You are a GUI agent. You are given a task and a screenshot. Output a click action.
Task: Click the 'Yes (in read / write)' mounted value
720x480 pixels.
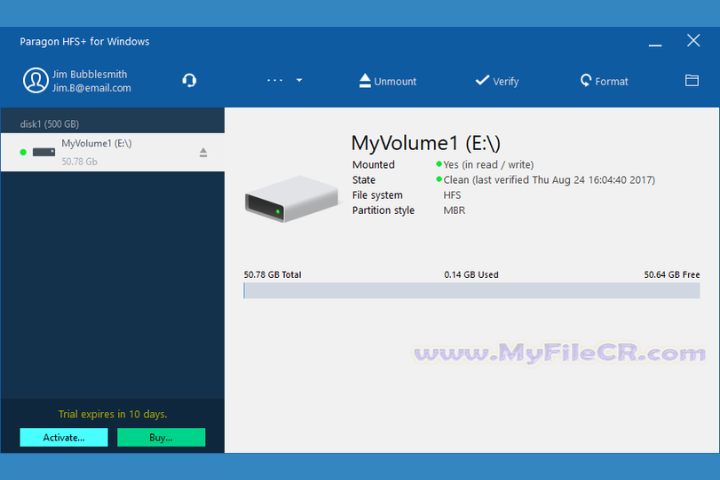tap(488, 164)
